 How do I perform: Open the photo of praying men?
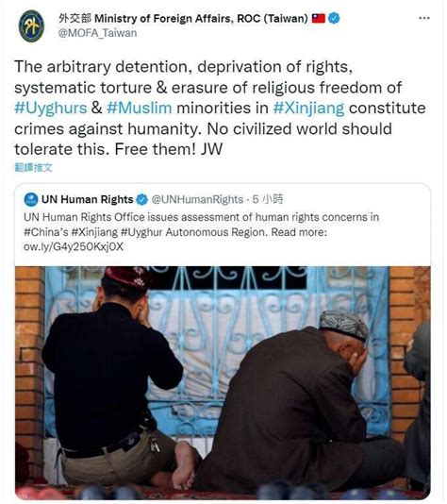point(223,382)
